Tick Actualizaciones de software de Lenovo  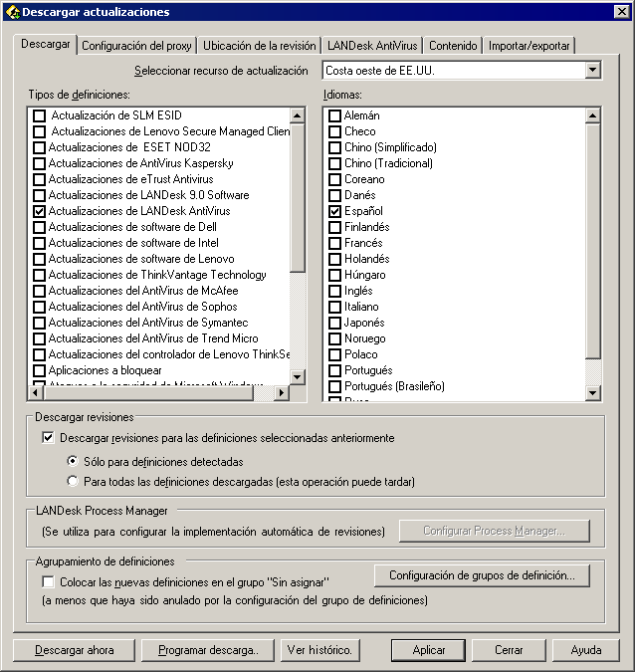39,259
